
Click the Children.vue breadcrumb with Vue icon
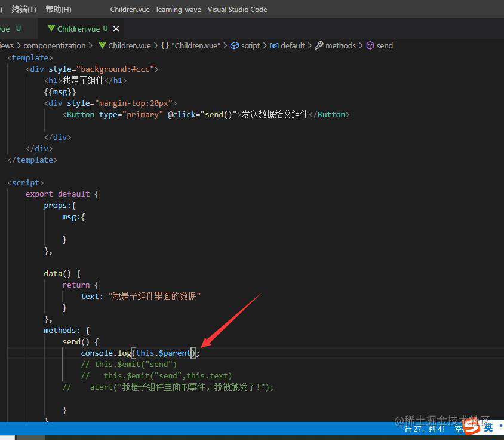coord(125,45)
